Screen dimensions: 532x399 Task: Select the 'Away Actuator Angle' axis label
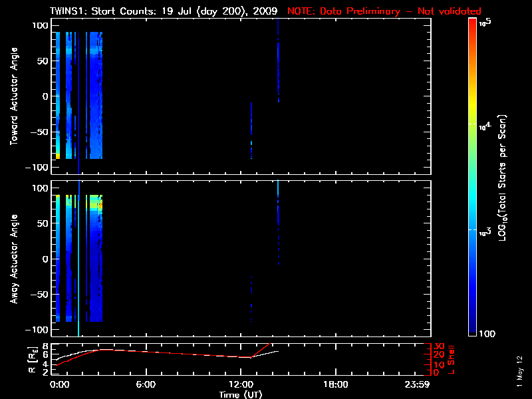pyautogui.click(x=13, y=259)
